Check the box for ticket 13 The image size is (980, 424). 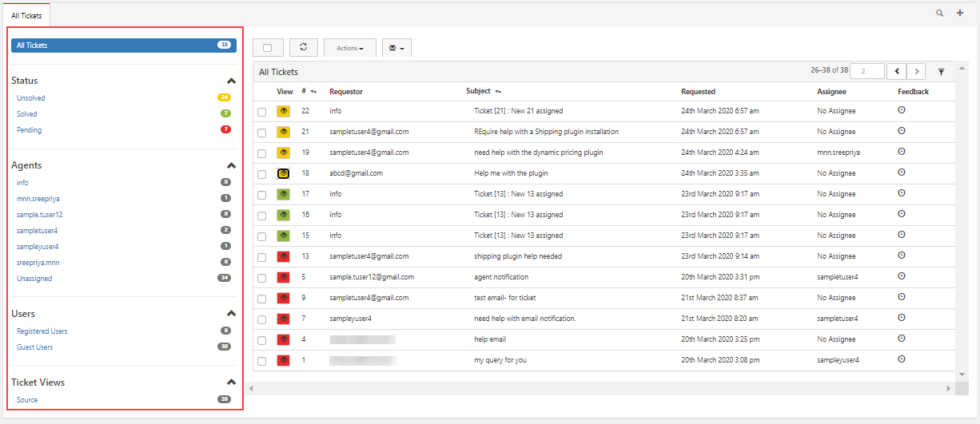pyautogui.click(x=261, y=257)
